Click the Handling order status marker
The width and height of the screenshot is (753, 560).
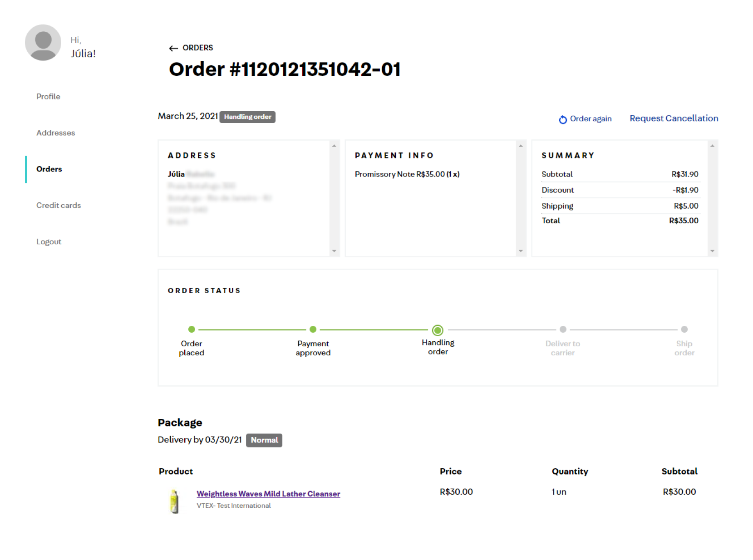click(438, 330)
